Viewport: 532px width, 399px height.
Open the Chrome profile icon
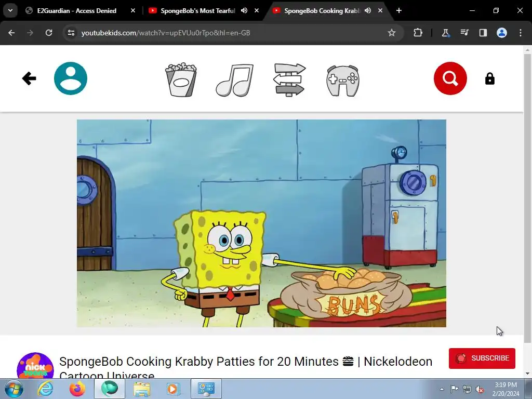(x=502, y=33)
